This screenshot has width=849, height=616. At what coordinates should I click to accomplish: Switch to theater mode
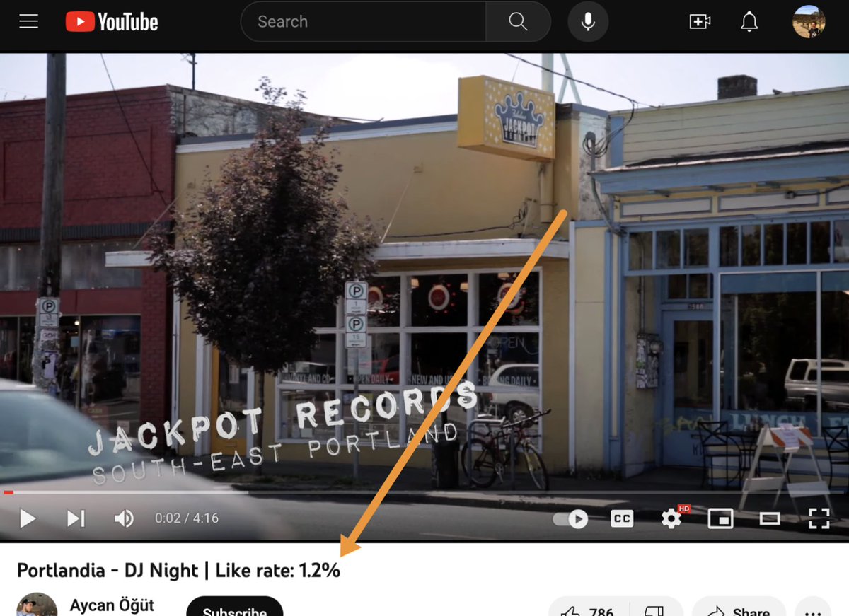pyautogui.click(x=770, y=518)
